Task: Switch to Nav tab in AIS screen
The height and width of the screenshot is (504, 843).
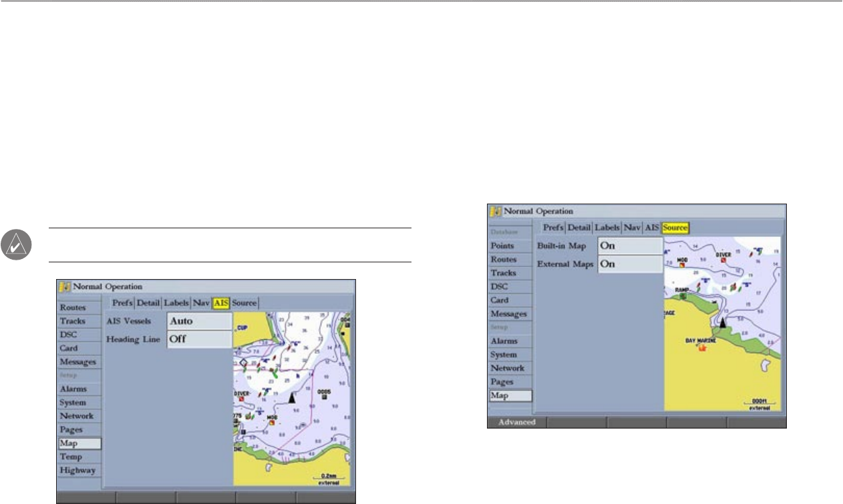Action: point(202,303)
